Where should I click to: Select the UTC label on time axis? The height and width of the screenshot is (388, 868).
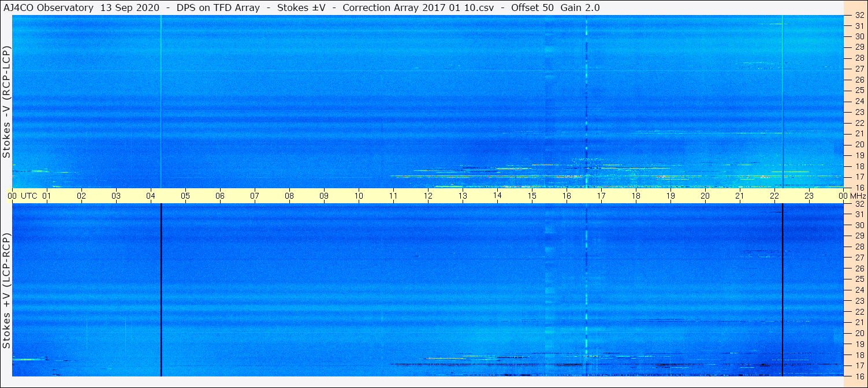click(29, 196)
